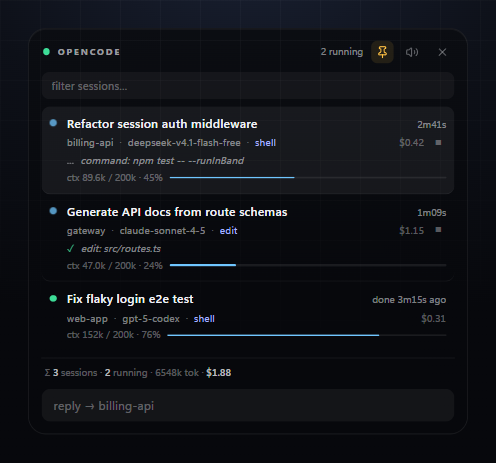Click the '2m41s' elapsed time
This screenshot has height=463, width=496.
tap(432, 125)
